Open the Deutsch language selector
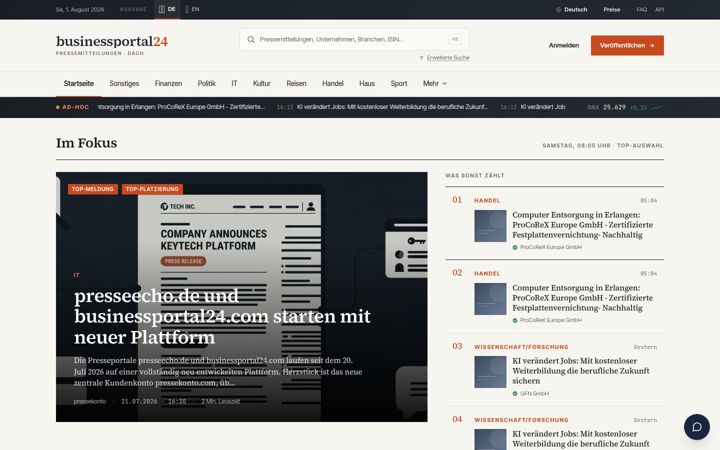This screenshot has width=720, height=450. 572,10
